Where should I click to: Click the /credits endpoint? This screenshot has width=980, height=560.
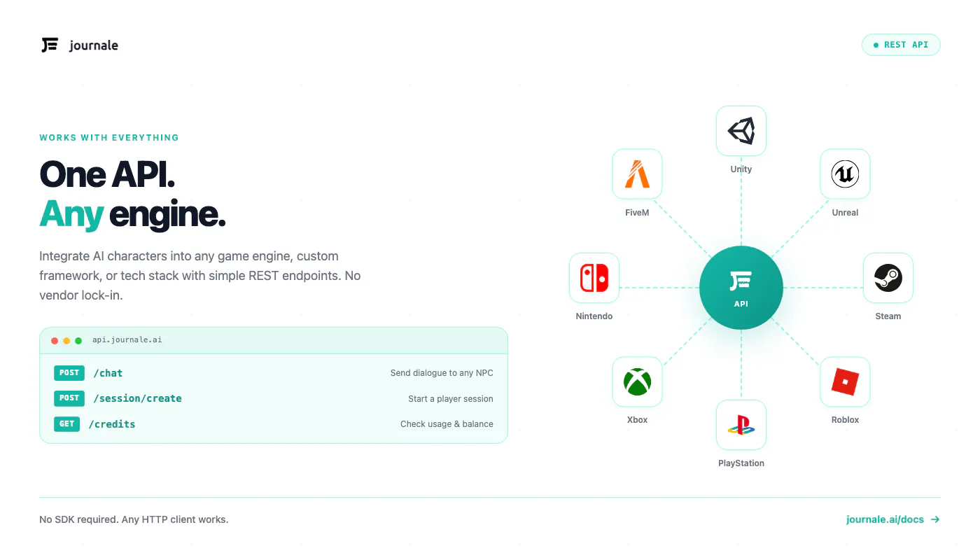coord(112,424)
